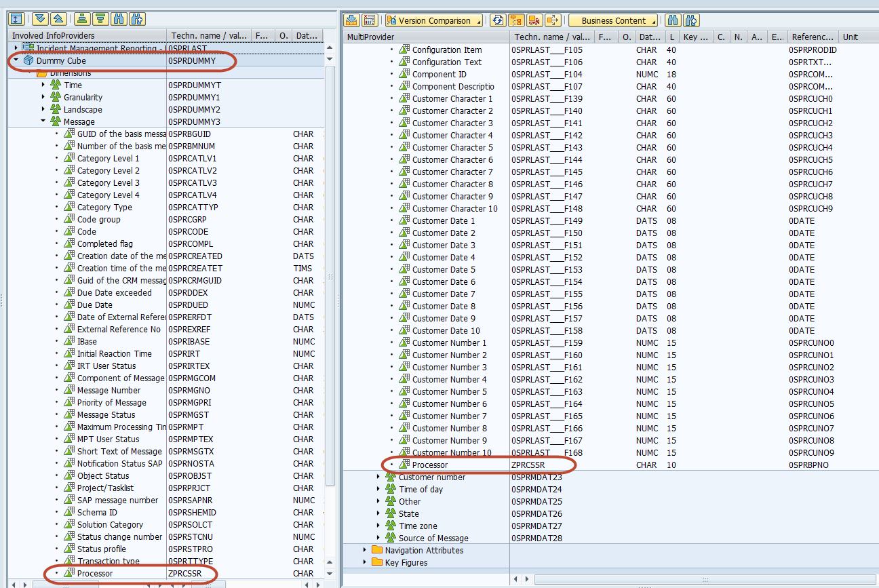Expand the Landscape dimension node
This screenshot has height=588, width=879.
click(43, 109)
